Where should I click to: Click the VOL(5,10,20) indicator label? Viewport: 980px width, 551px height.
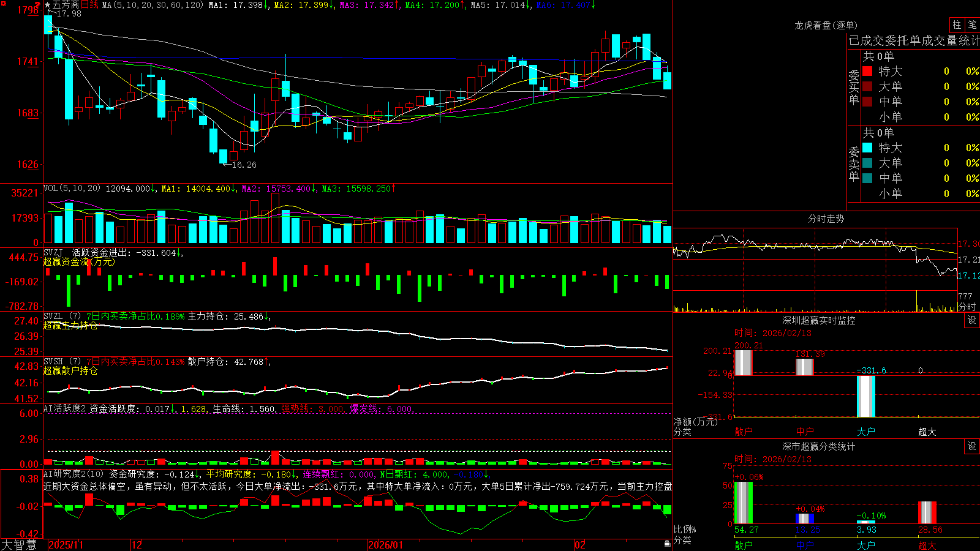point(72,189)
